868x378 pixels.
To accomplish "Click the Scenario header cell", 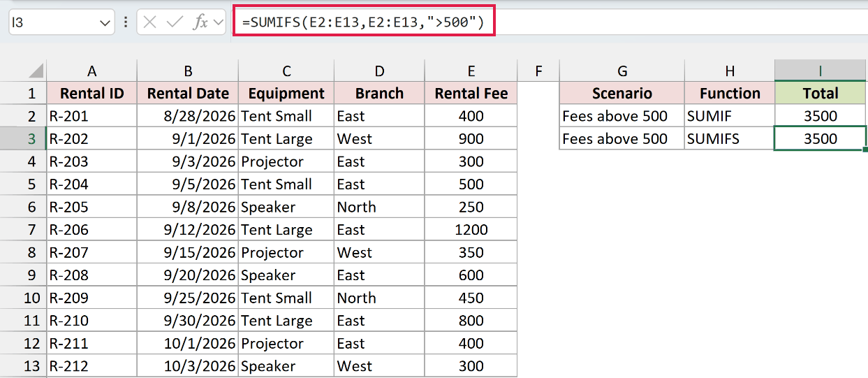I will tap(622, 93).
